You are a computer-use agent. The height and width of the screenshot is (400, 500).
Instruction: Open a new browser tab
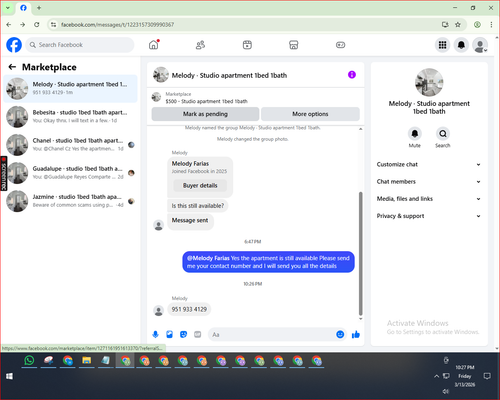click(39, 8)
